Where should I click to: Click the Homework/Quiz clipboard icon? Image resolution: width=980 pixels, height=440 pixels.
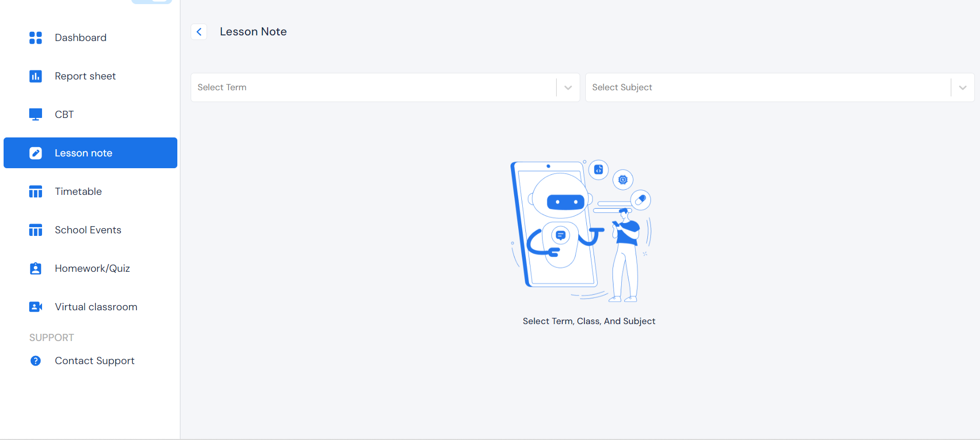tap(35, 269)
